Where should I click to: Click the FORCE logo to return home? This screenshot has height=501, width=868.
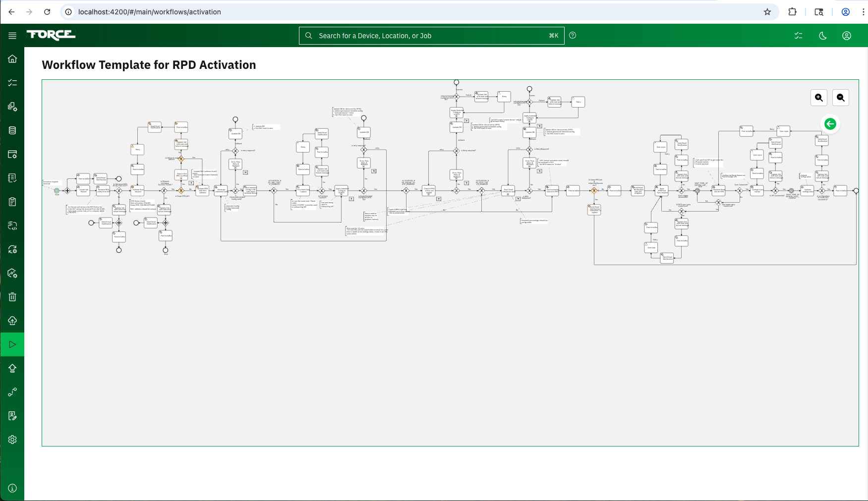pos(51,35)
